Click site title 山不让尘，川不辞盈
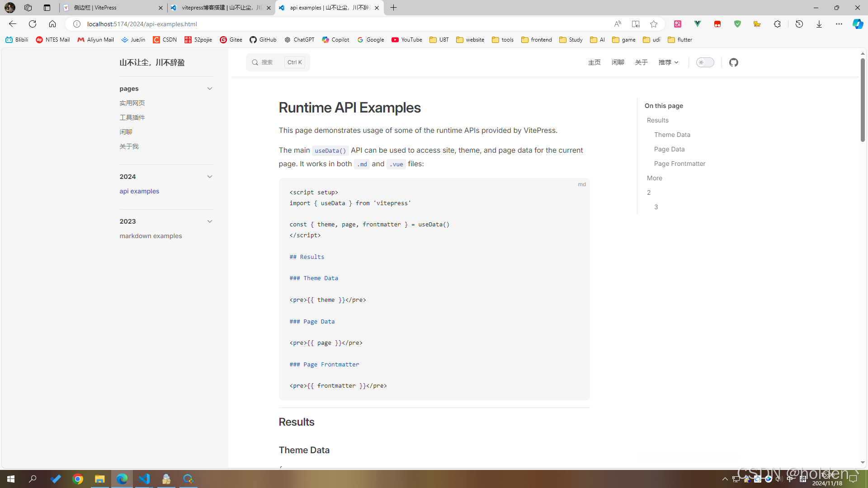The height and width of the screenshot is (488, 868). coord(152,62)
